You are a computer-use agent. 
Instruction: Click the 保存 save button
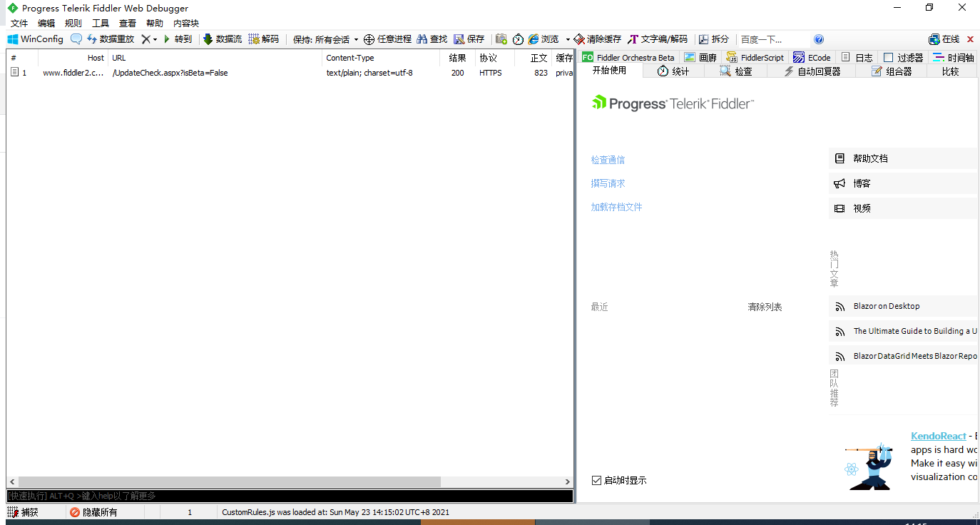point(469,39)
